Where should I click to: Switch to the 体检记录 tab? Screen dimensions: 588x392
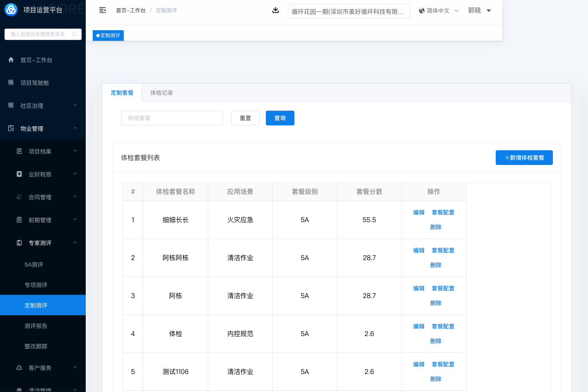tap(162, 93)
